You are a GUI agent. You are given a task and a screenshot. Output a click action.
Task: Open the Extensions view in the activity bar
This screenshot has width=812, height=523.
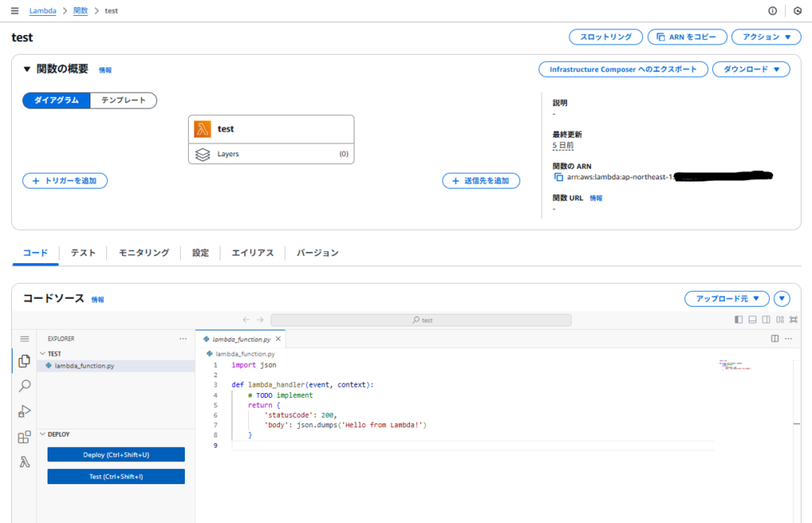coord(25,437)
